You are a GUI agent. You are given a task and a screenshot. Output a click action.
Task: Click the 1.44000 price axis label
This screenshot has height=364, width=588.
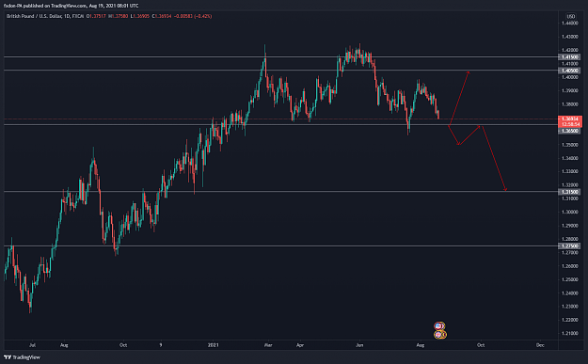[x=569, y=24]
